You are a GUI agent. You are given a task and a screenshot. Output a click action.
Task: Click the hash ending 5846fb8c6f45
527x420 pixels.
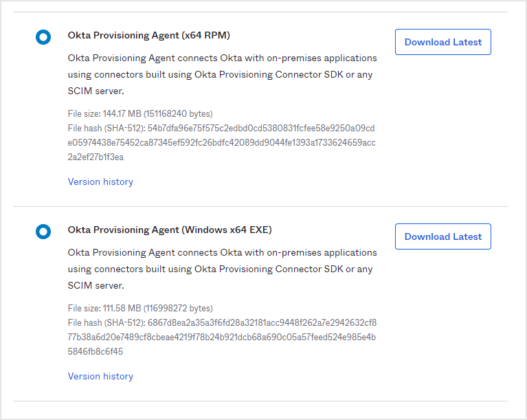pos(96,351)
